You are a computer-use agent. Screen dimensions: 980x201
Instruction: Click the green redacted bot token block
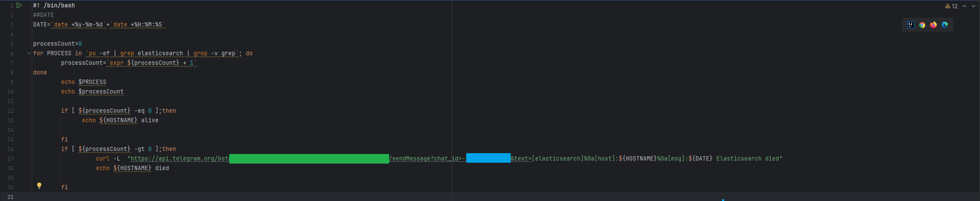click(x=309, y=159)
